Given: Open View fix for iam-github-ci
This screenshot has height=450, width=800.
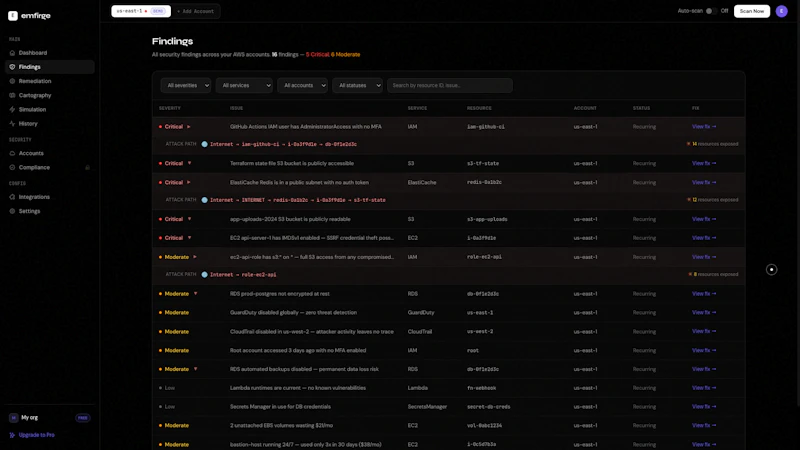Looking at the screenshot, I should click(704, 127).
